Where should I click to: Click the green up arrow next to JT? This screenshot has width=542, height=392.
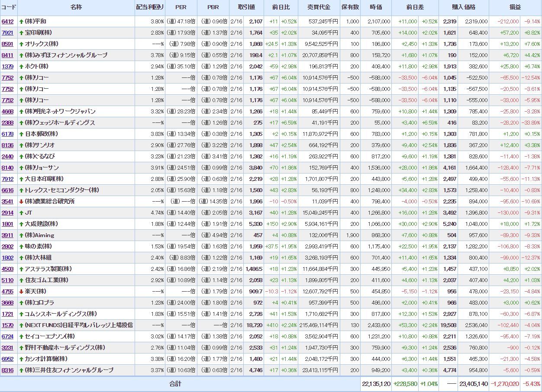(21, 212)
